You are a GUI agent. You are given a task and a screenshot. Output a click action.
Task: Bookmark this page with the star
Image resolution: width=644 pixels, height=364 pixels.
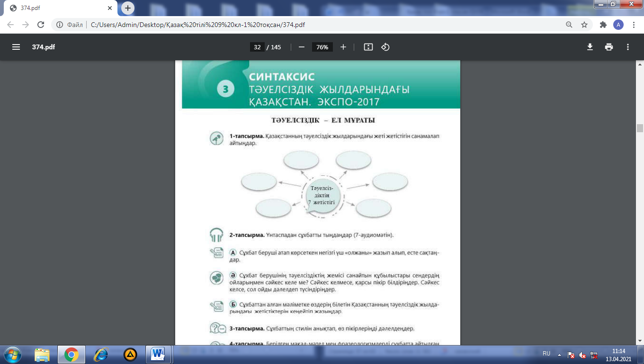coord(584,25)
